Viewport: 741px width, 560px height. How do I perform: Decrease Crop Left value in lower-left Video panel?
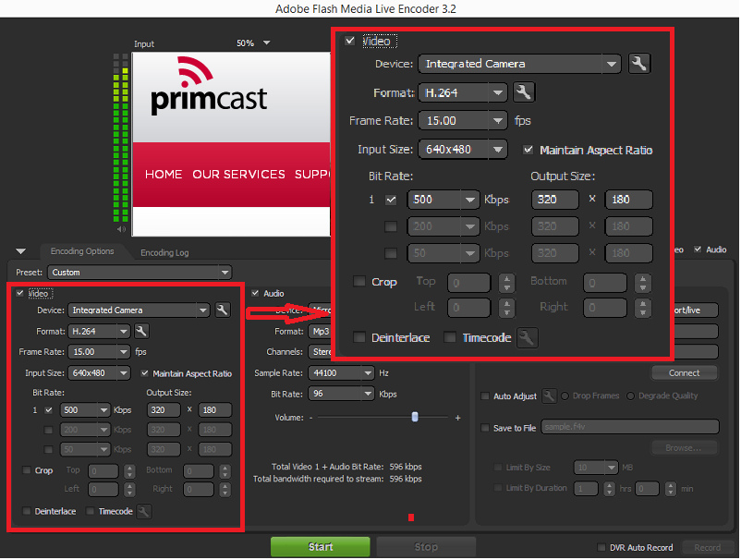[x=129, y=493]
